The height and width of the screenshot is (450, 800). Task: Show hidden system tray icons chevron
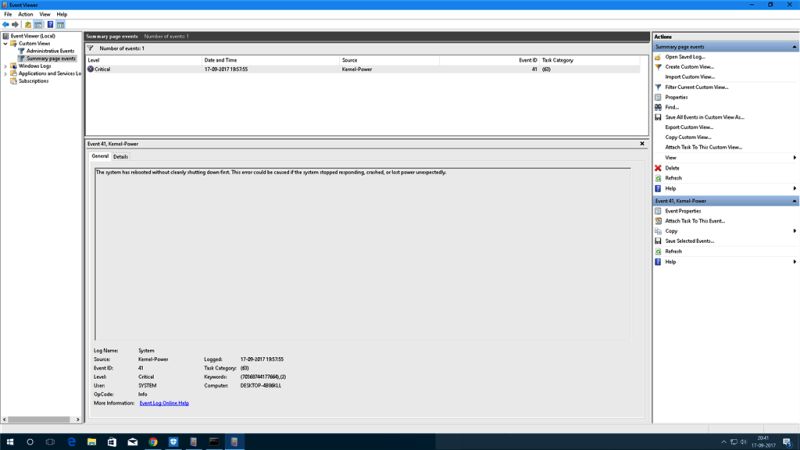(x=723, y=442)
